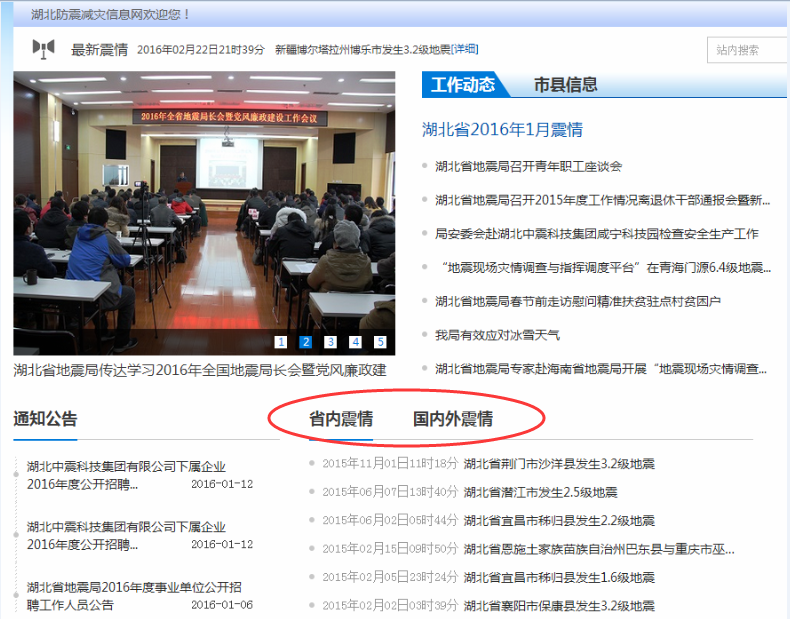
Task: Switch to the 工作动态 tab
Action: click(463, 84)
